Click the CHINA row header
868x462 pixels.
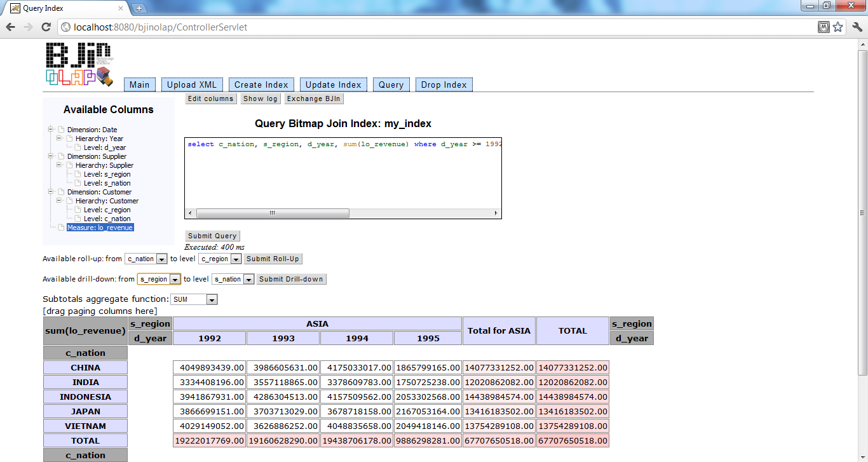pyautogui.click(x=85, y=367)
